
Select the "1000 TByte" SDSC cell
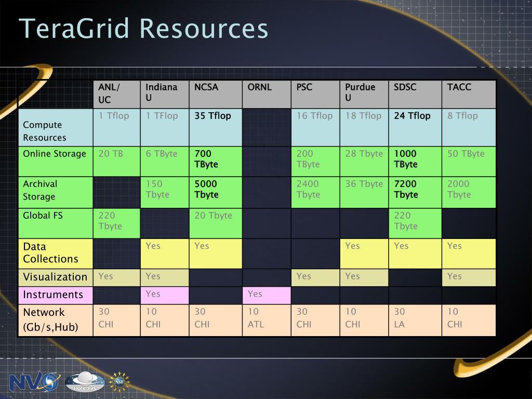[x=415, y=162]
